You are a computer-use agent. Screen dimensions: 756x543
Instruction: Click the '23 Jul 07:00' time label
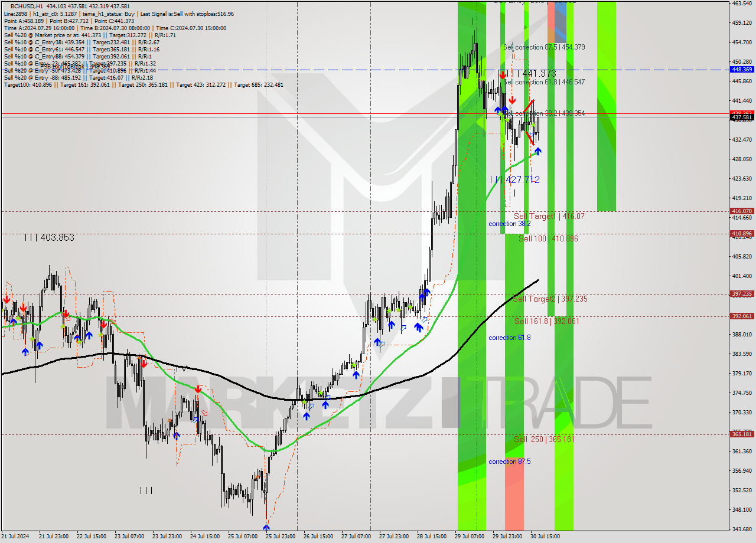129,537
